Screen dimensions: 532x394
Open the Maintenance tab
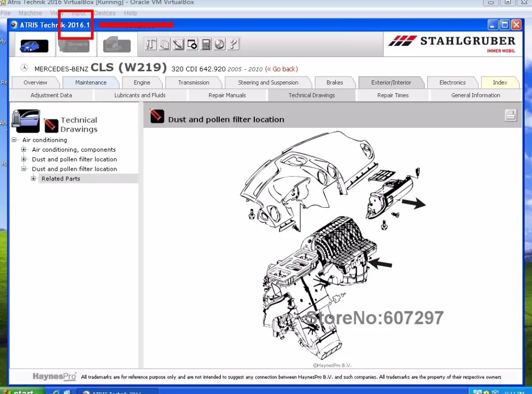pos(90,83)
